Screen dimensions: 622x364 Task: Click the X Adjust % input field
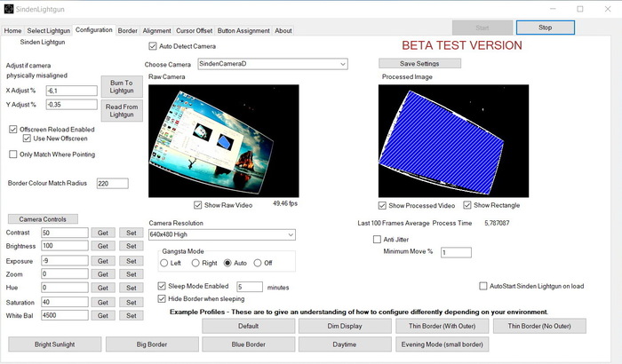70,91
